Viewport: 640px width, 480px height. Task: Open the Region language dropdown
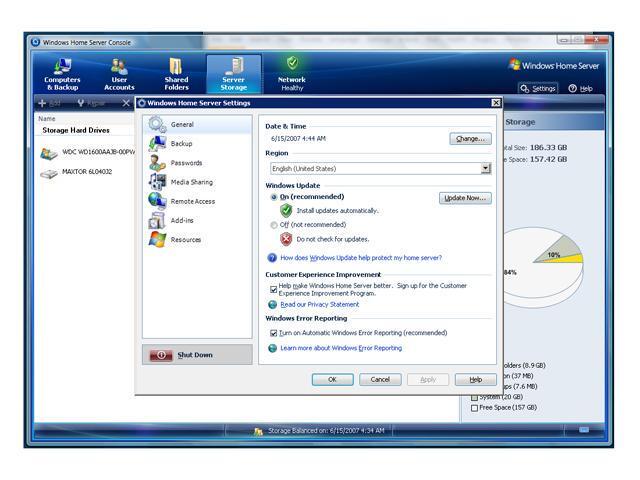coord(486,169)
